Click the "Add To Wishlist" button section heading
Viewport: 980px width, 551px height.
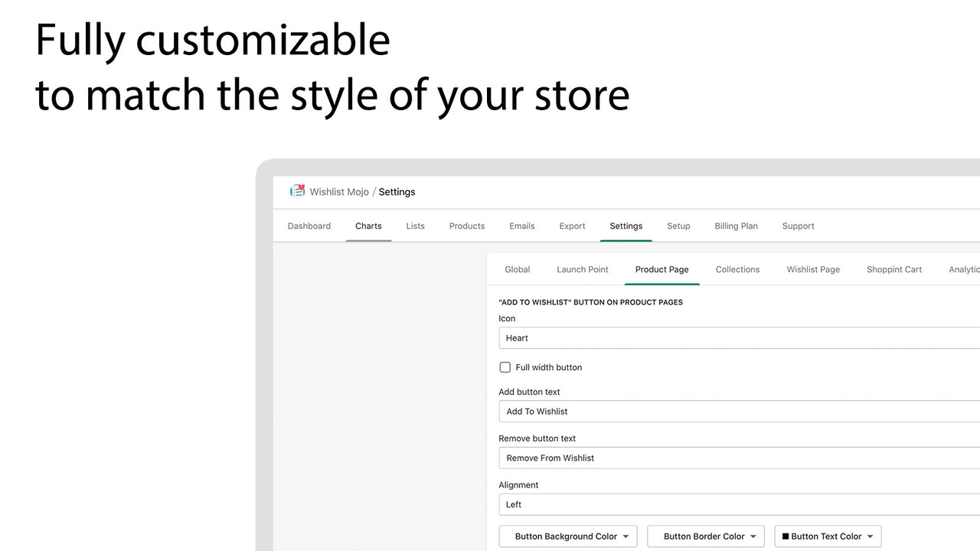pyautogui.click(x=590, y=302)
